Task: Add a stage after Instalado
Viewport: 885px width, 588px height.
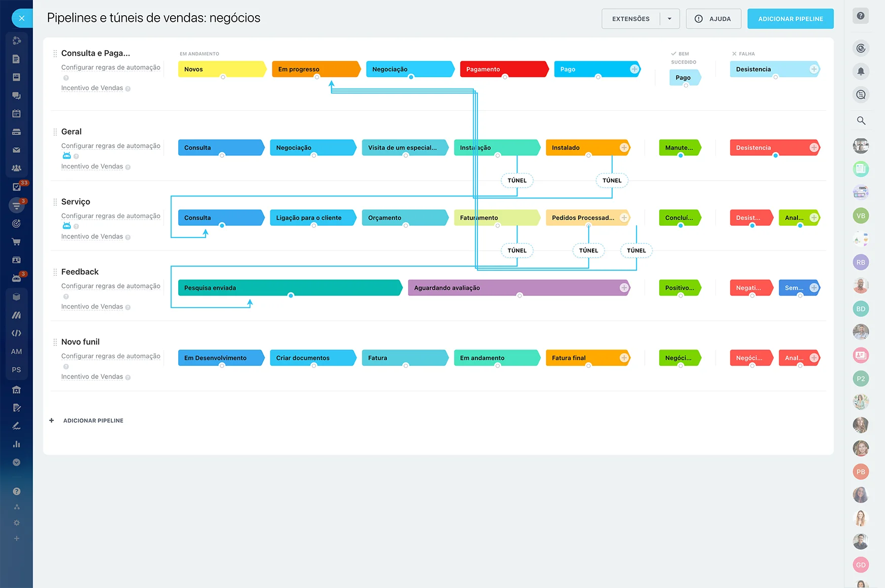Action: click(624, 148)
